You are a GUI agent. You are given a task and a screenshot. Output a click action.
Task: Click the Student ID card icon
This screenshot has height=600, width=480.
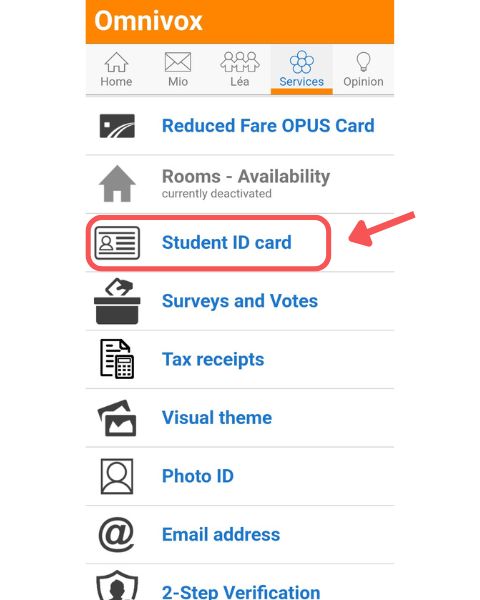point(117,243)
